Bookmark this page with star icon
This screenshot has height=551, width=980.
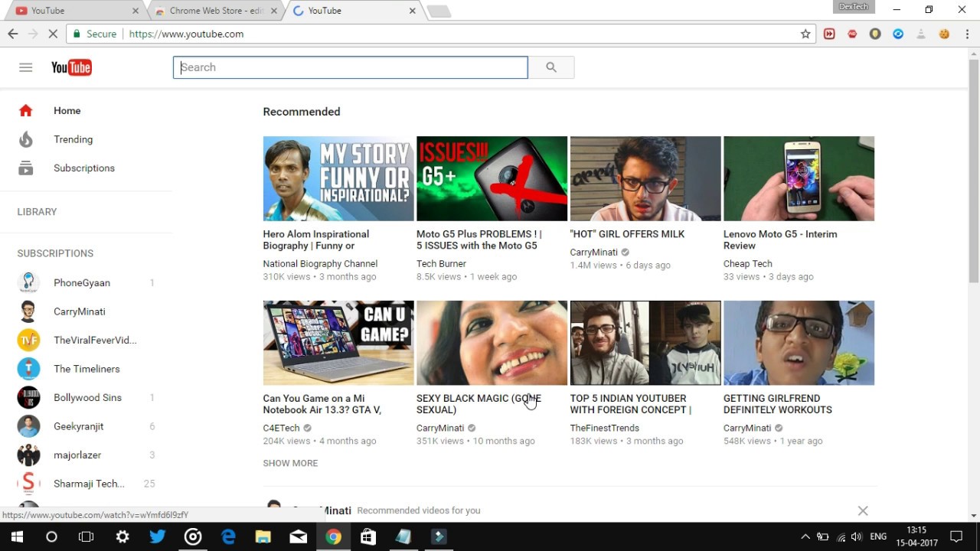805,34
